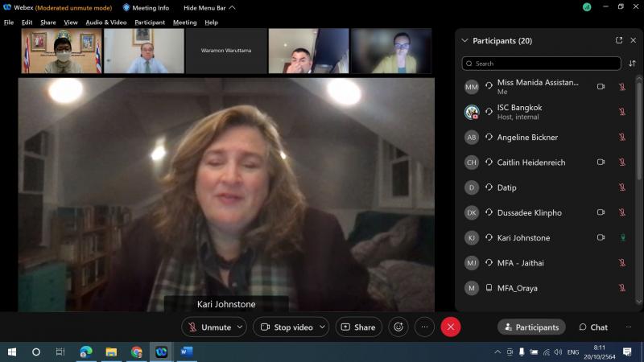Open Microsoft Edge from taskbar
This screenshot has width=644, height=362.
coord(86,352)
